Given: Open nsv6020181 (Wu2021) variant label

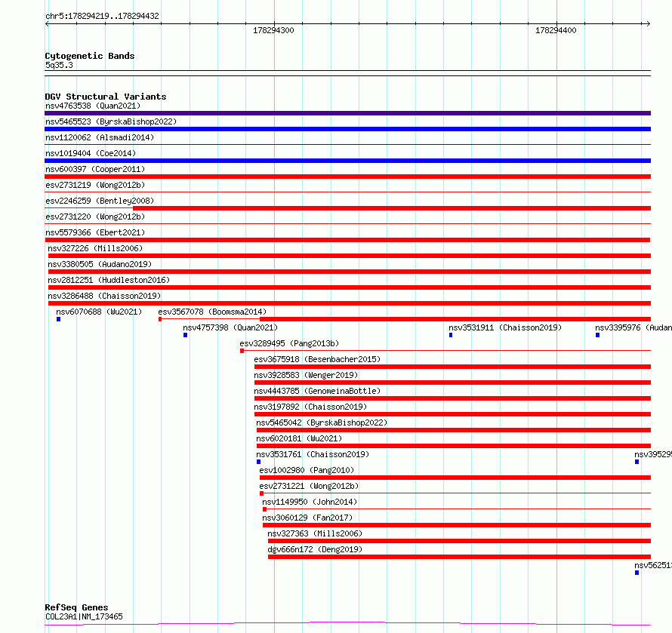Looking at the screenshot, I should 299,438.
